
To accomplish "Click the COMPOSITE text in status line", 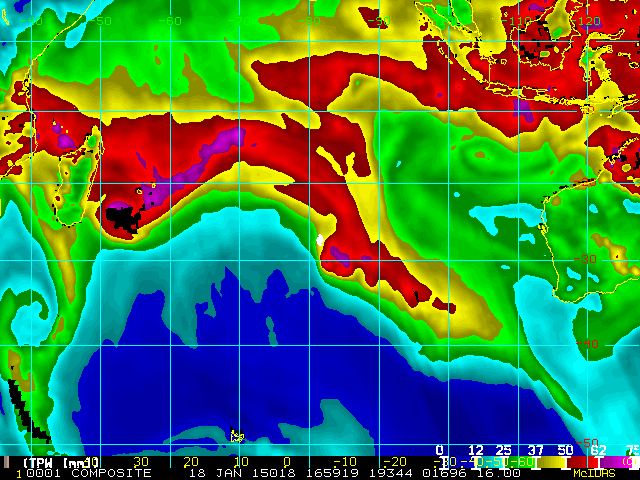I will click(111, 473).
